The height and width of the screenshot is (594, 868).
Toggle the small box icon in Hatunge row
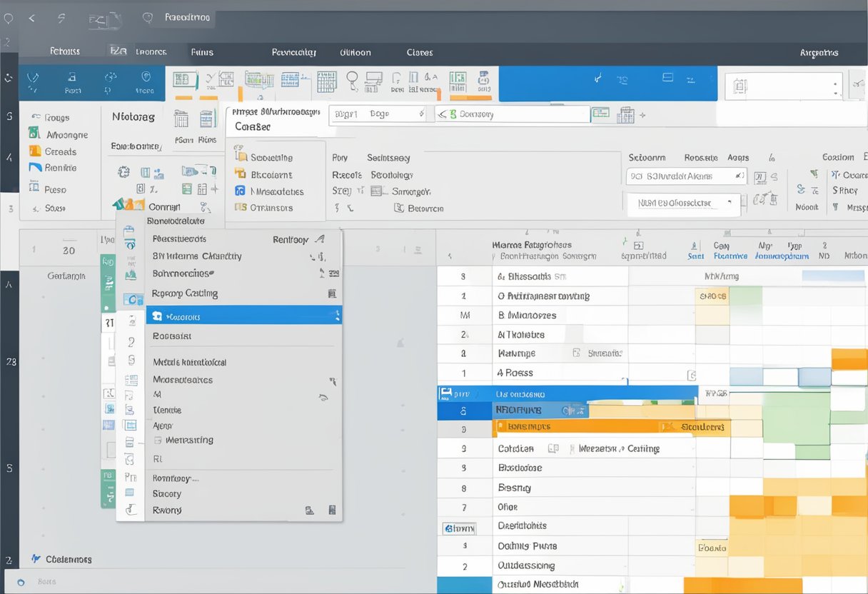click(x=576, y=353)
